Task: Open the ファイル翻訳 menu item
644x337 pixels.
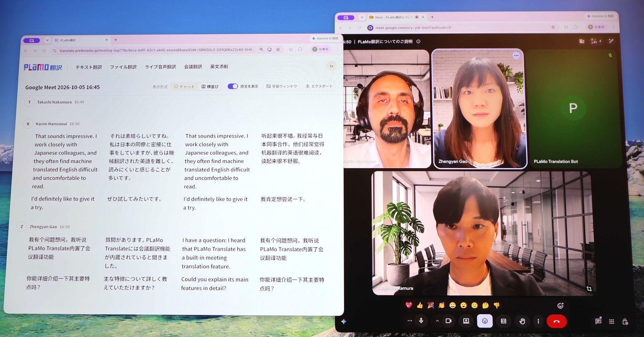Action: pos(123,67)
